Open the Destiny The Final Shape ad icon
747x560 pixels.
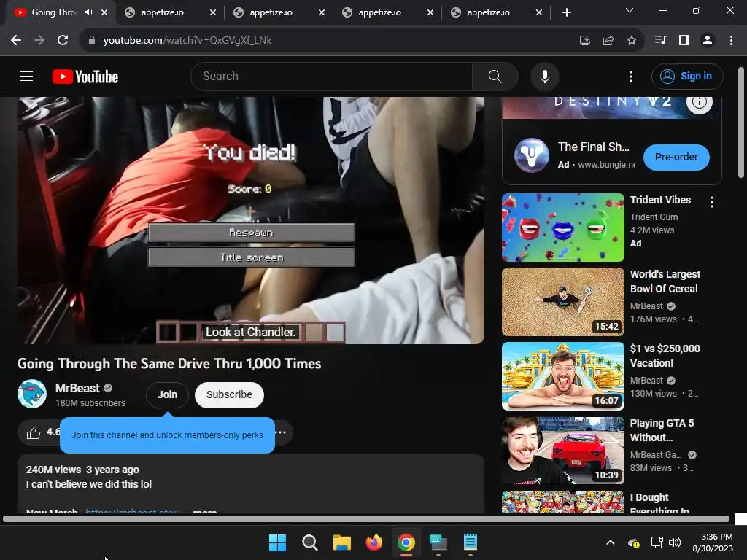(x=531, y=155)
